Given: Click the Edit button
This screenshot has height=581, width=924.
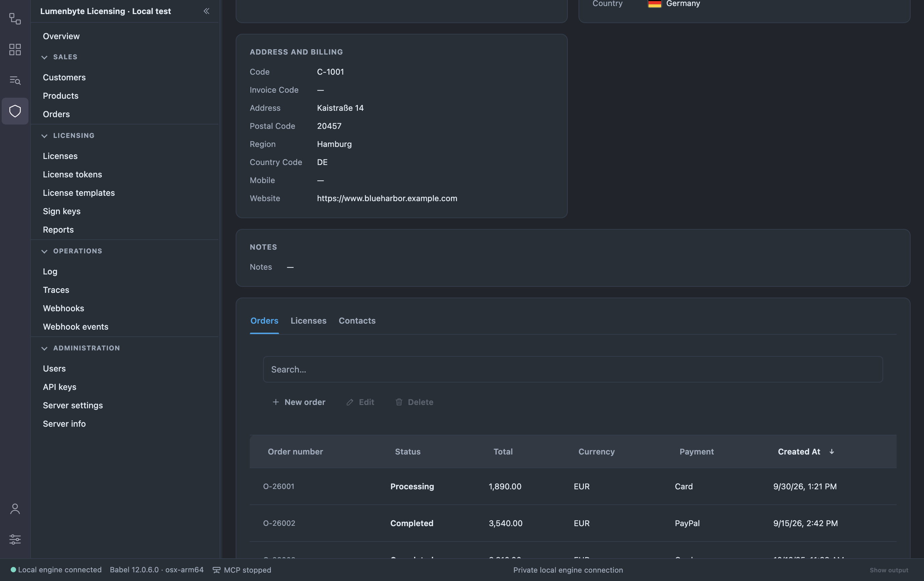Looking at the screenshot, I should click(360, 402).
